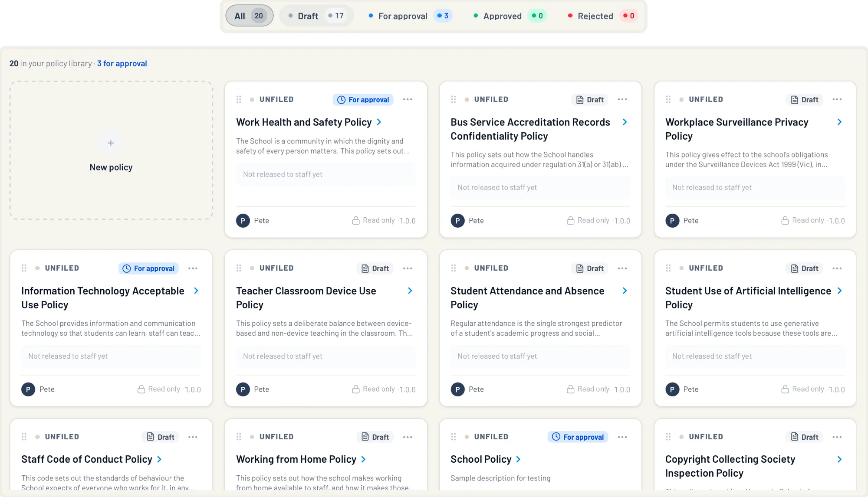The image size is (868, 497).
Task: Open more options on Student Use of Artificial Intelligence card
Action: coord(837,268)
